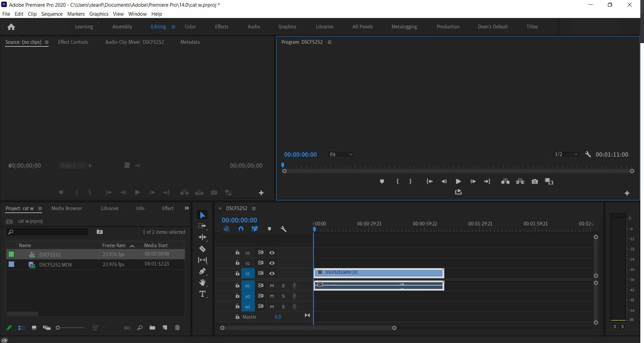Viewport: 644px width, 343px height.
Task: Open Effect Controls tab
Action: [x=73, y=42]
